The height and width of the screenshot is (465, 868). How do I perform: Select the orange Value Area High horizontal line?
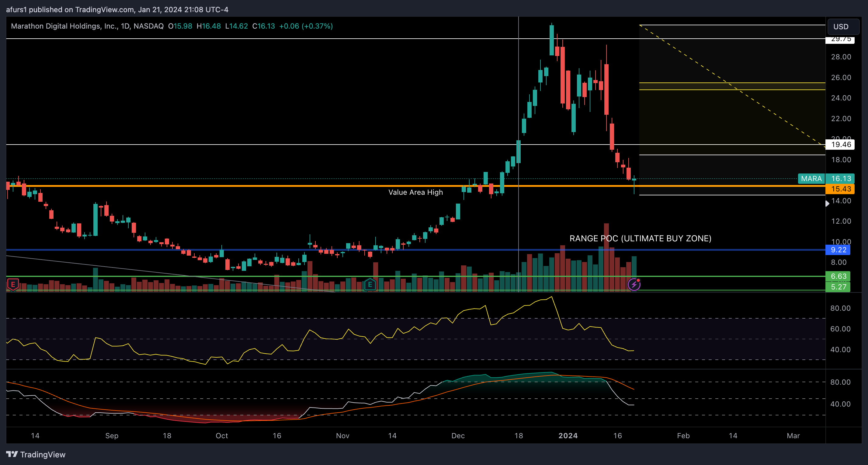415,186
